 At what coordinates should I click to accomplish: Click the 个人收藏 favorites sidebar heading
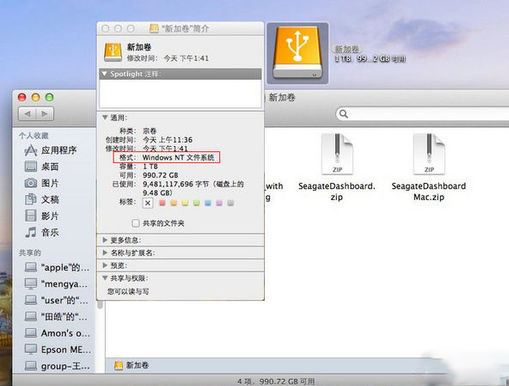(33, 135)
